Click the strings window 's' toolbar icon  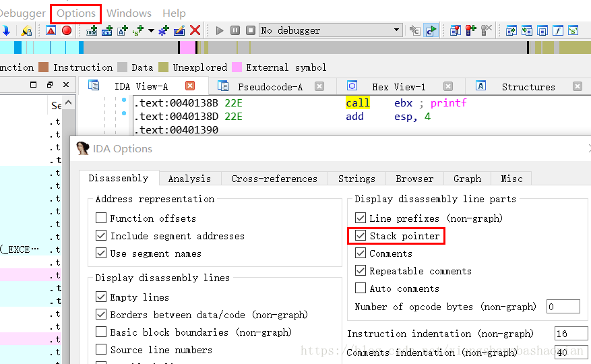pos(573,30)
